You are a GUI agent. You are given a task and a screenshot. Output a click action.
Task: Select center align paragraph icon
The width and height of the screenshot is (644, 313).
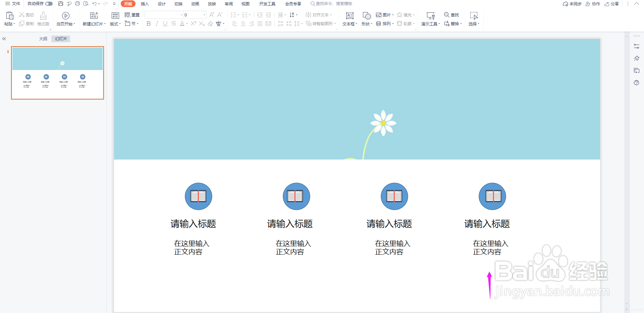243,24
